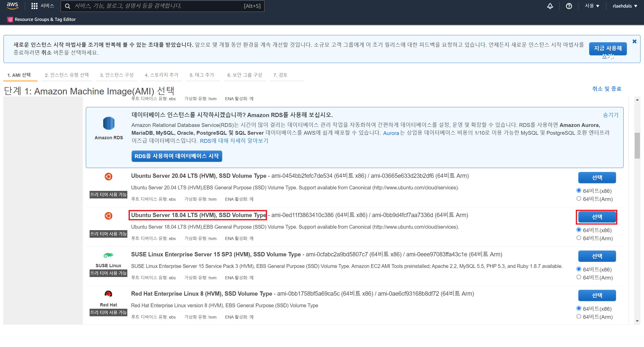The height and width of the screenshot is (347, 644).
Task: Switch to step 6 security group tab
Action: (x=245, y=75)
